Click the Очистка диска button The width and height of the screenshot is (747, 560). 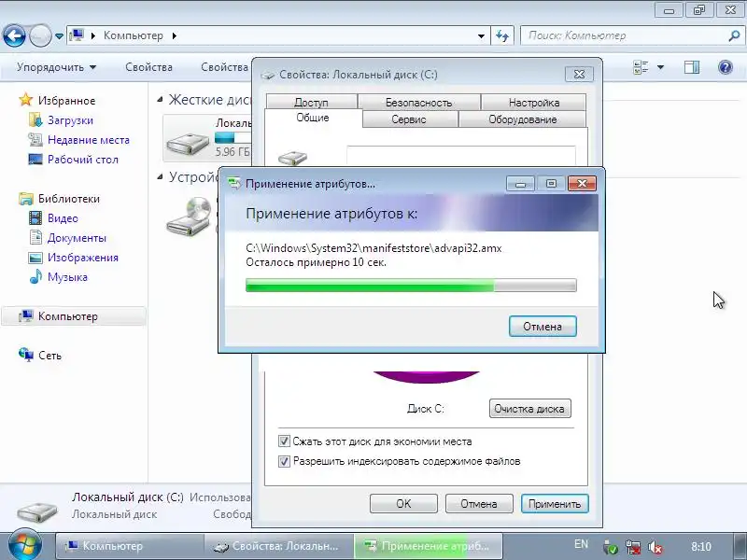[529, 409]
